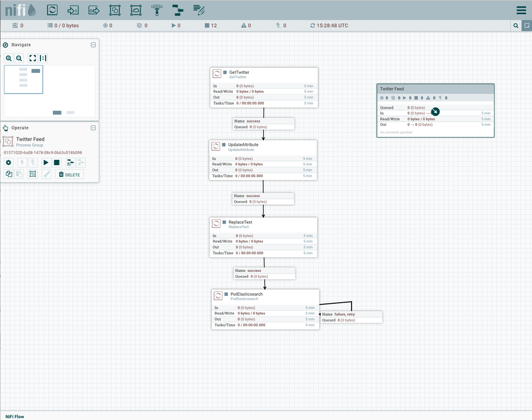Image resolution: width=532 pixels, height=420 pixels.
Task: Click the search magnifier in the status bar
Action: pyautogui.click(x=515, y=25)
